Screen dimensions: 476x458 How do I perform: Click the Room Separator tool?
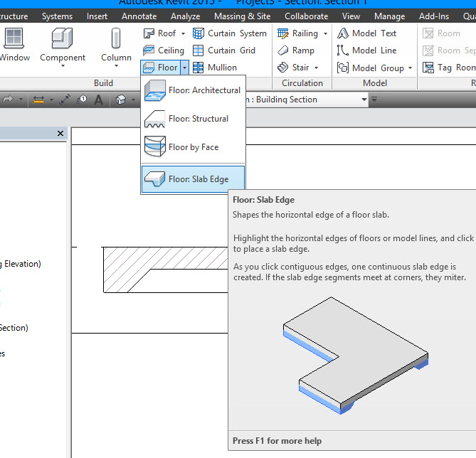[449, 50]
